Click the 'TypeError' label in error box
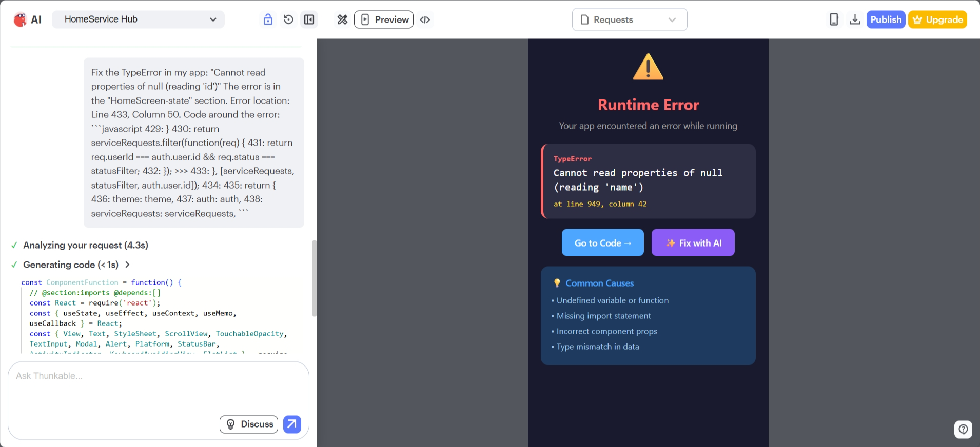Screen dimensions: 980x447 [573, 159]
